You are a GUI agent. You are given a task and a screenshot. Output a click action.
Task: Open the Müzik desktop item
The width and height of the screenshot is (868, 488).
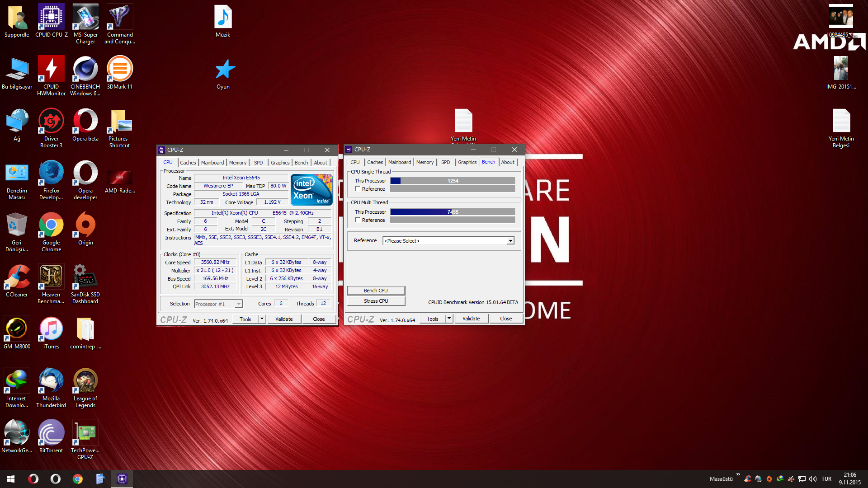pos(223,21)
